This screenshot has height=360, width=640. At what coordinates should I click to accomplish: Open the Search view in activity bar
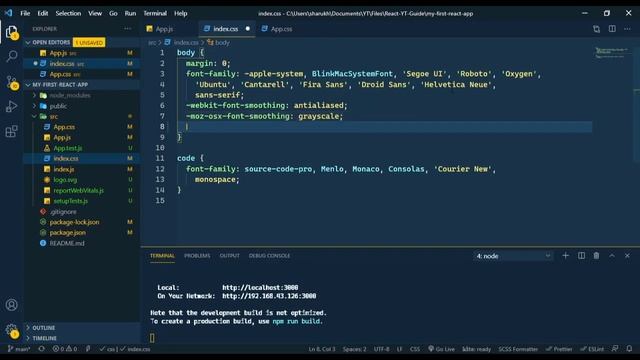click(11, 56)
